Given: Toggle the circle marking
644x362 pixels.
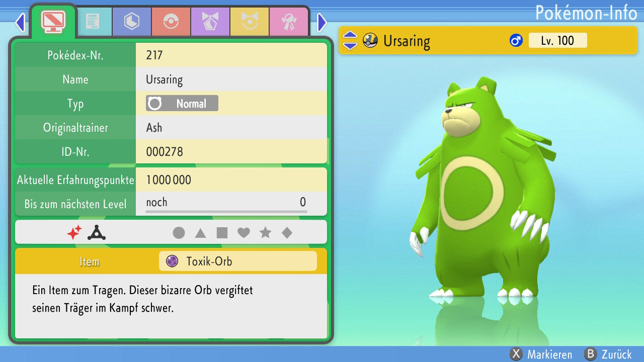Looking at the screenshot, I should (179, 233).
